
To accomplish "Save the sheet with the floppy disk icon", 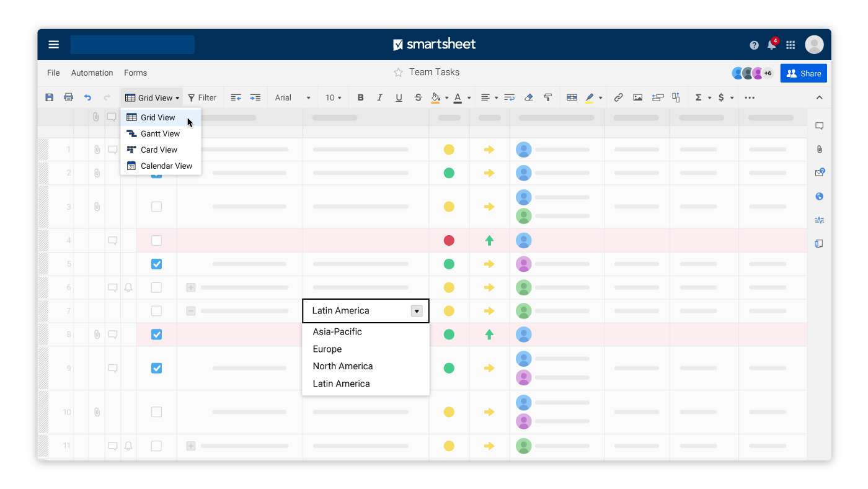I will pyautogui.click(x=50, y=97).
